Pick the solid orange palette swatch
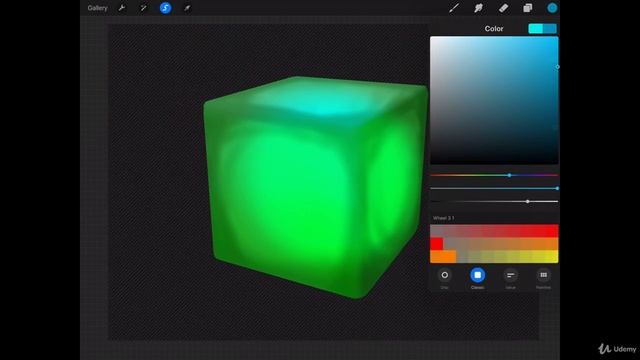640x360 pixels. pos(443,256)
